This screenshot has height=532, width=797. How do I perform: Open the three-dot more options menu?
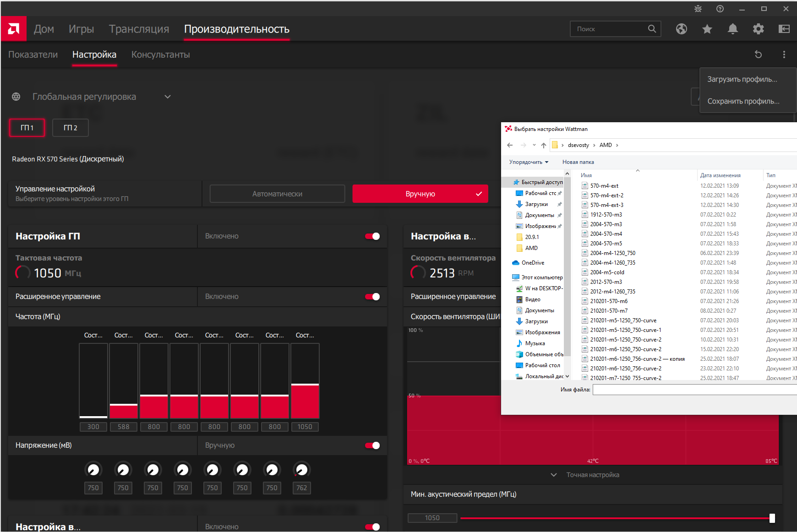[784, 54]
